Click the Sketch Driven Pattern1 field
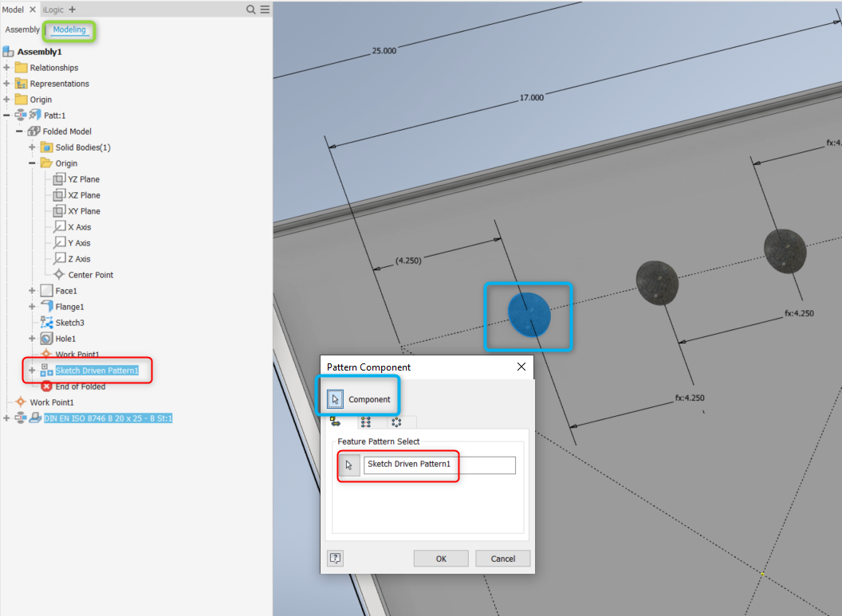 [439, 465]
